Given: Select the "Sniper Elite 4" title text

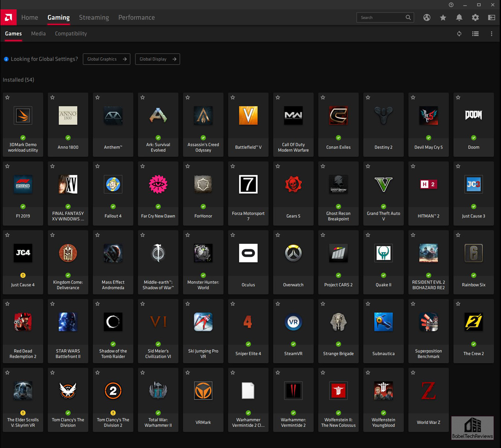Looking at the screenshot, I should (248, 354).
